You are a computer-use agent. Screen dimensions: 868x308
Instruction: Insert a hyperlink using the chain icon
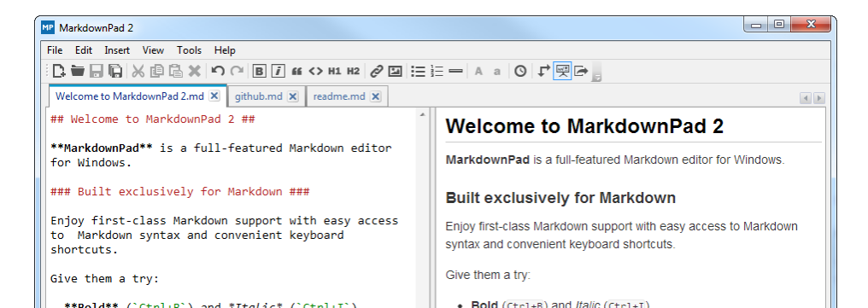click(x=377, y=71)
